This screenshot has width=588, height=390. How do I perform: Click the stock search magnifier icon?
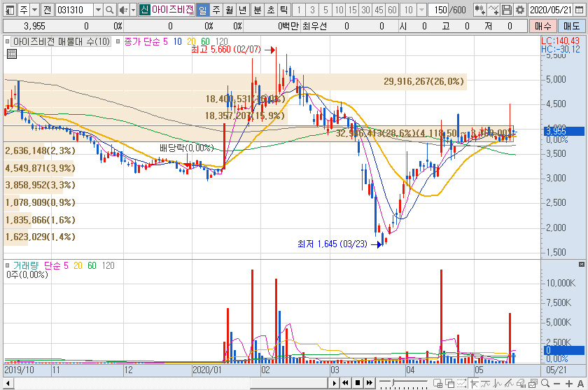pos(109,10)
